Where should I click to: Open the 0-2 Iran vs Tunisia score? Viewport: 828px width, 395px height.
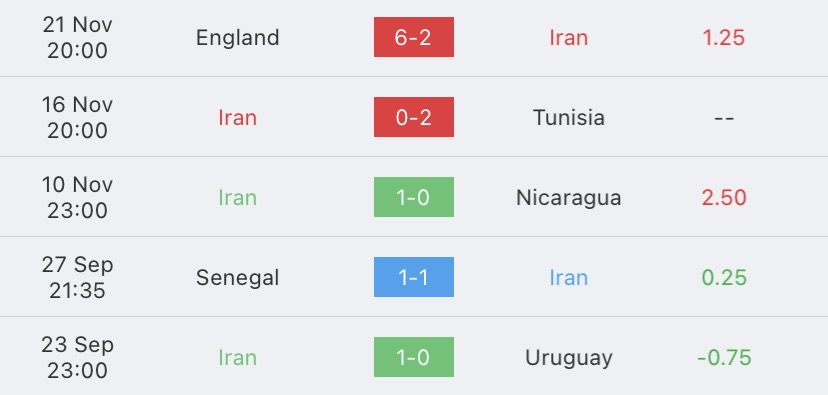(413, 117)
